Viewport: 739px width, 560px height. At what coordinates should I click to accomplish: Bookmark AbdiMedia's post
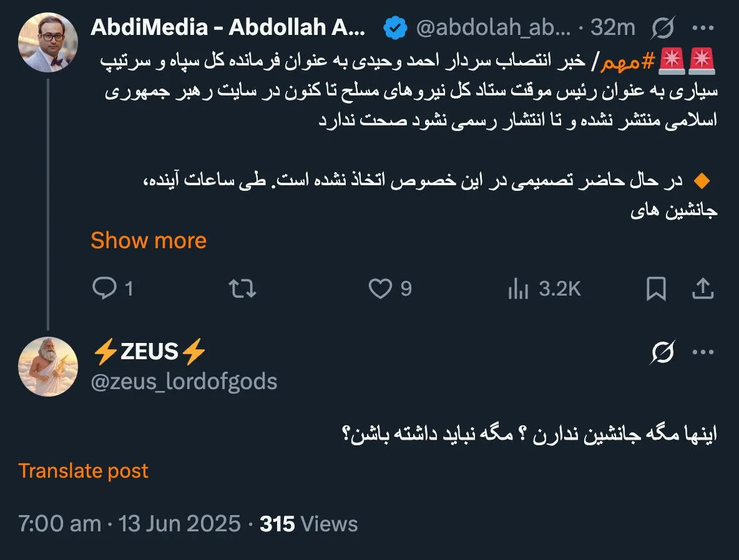click(655, 288)
